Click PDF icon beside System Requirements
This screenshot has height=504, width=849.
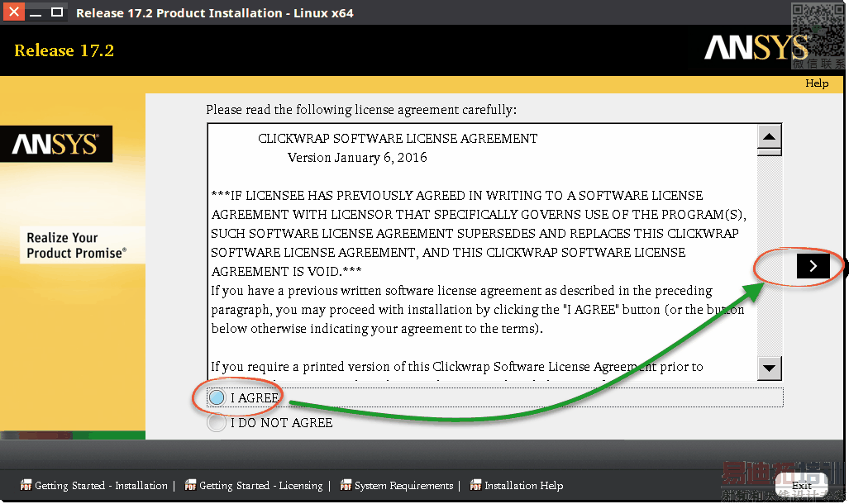[x=346, y=485]
